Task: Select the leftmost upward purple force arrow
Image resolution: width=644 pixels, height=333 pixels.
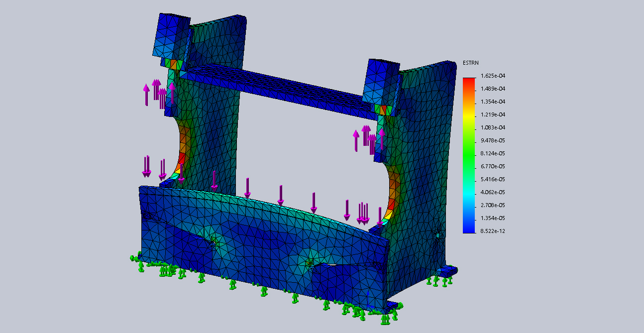Action: coord(146,95)
